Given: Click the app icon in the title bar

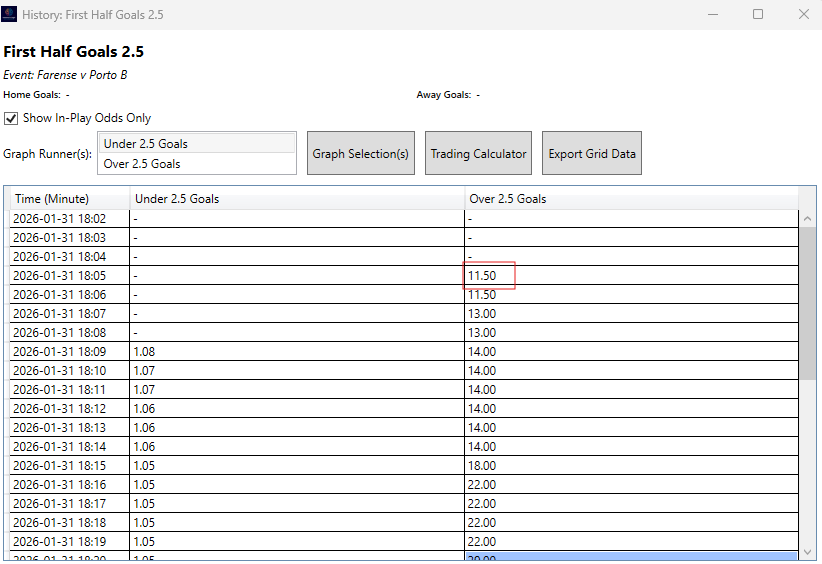Looking at the screenshot, I should 10,15.
